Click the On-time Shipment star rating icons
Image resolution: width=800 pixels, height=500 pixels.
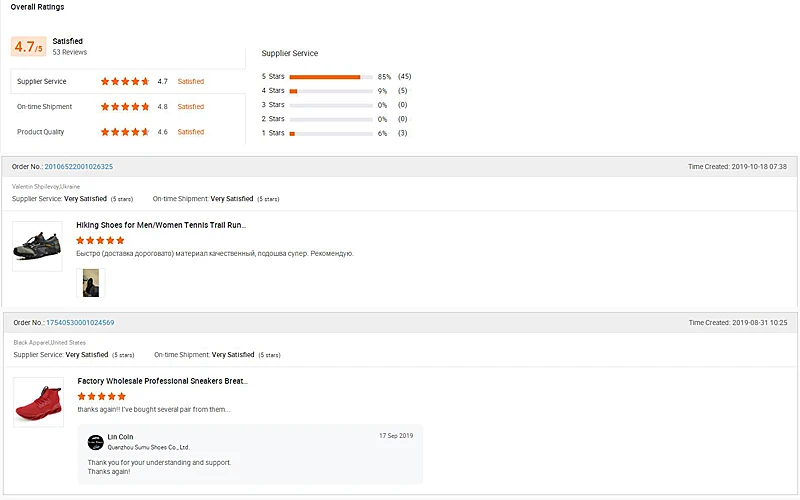click(125, 106)
